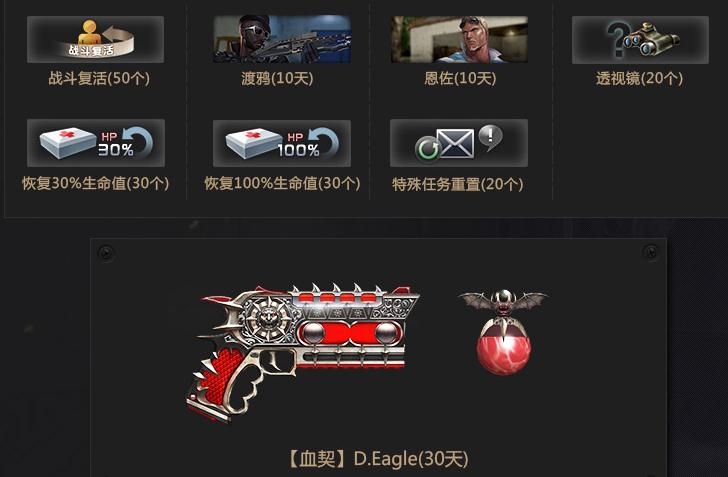
Task: Click the exclamation speech bubble icon
Action: pos(491,137)
